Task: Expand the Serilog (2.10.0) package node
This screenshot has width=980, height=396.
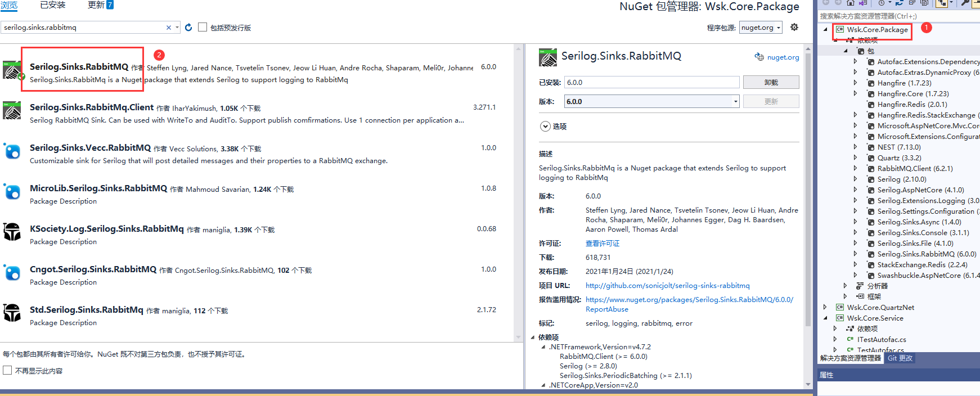Action: click(856, 179)
